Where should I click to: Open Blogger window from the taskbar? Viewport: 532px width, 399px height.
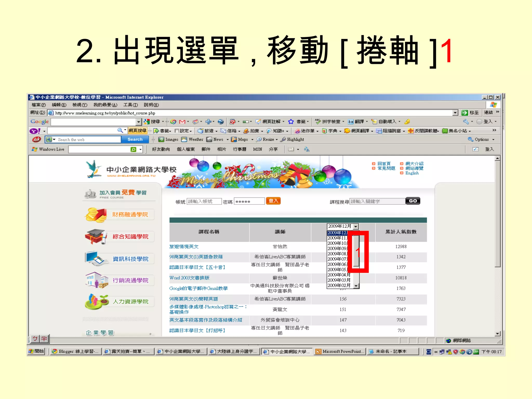pos(75,351)
